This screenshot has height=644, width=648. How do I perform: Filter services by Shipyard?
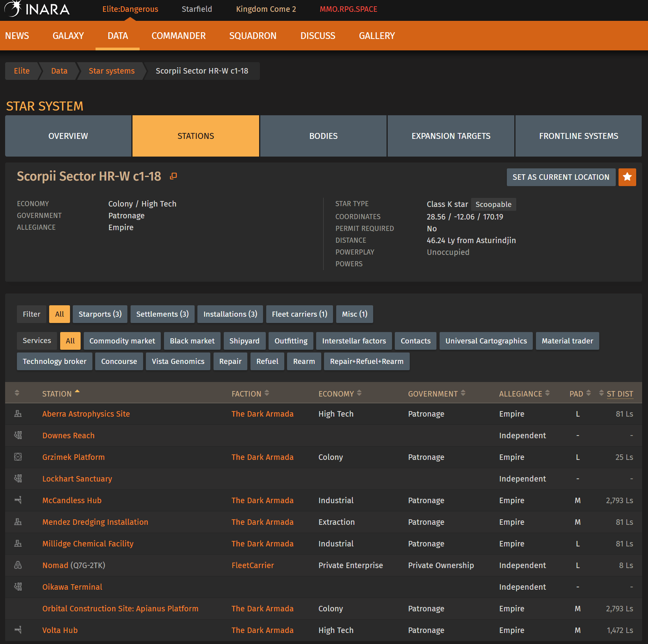pos(244,341)
